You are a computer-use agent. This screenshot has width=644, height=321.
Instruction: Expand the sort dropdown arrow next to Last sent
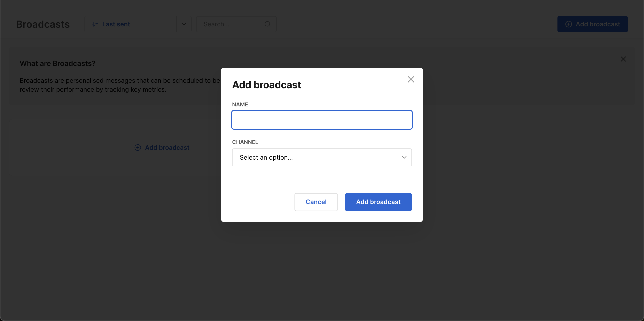[184, 24]
